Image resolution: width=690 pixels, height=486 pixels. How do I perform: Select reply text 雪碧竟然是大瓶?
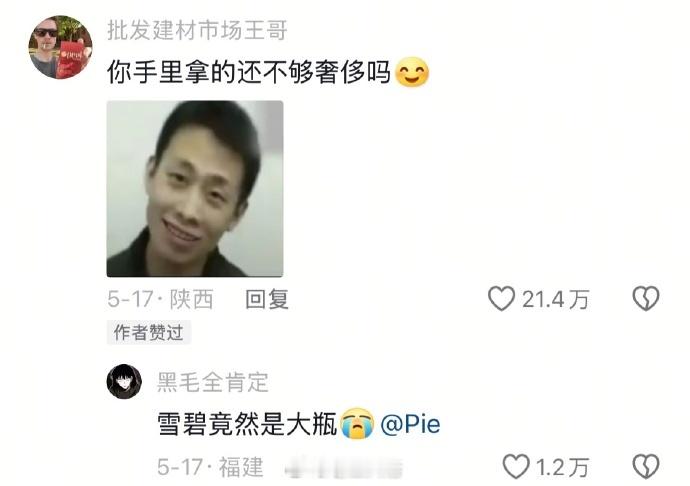point(247,424)
